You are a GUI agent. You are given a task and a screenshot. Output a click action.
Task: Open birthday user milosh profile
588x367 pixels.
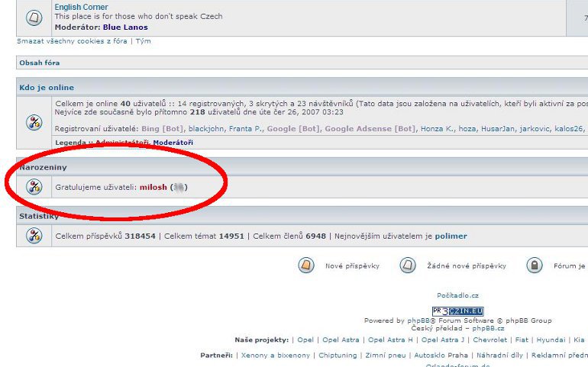pyautogui.click(x=153, y=187)
